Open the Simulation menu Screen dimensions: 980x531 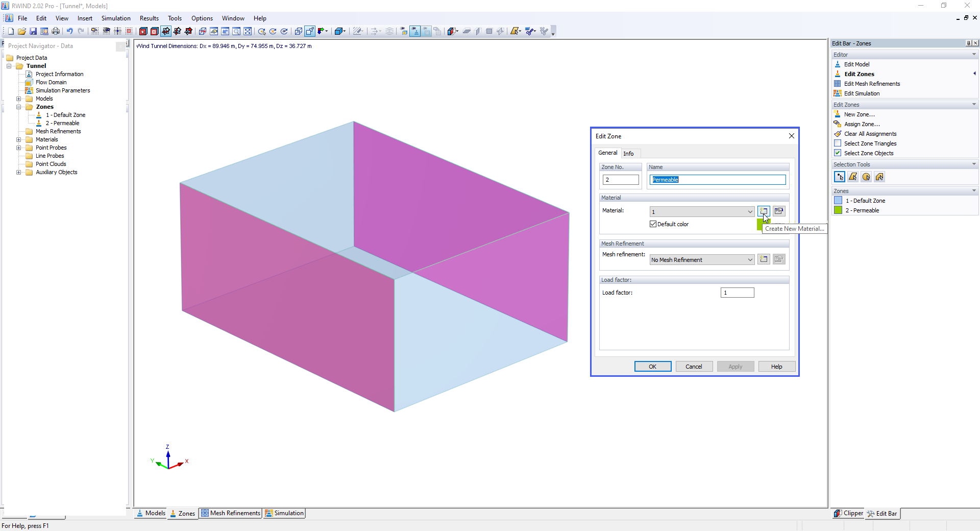pos(116,18)
